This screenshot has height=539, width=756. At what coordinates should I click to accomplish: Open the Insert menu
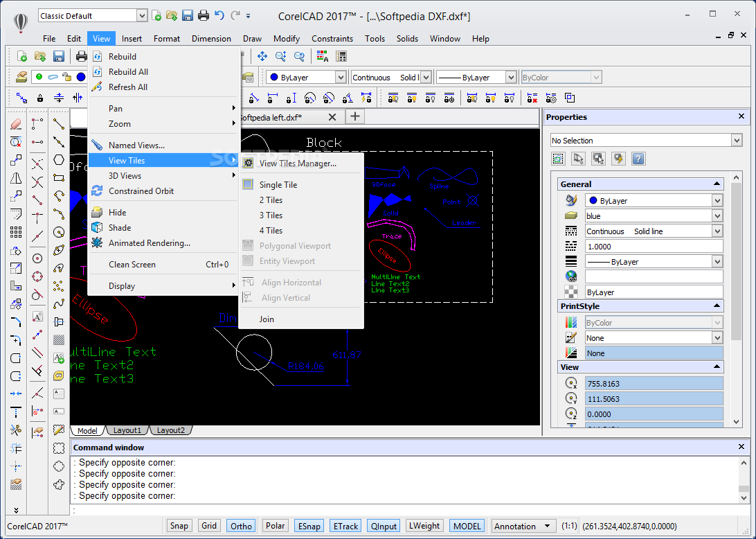(132, 39)
